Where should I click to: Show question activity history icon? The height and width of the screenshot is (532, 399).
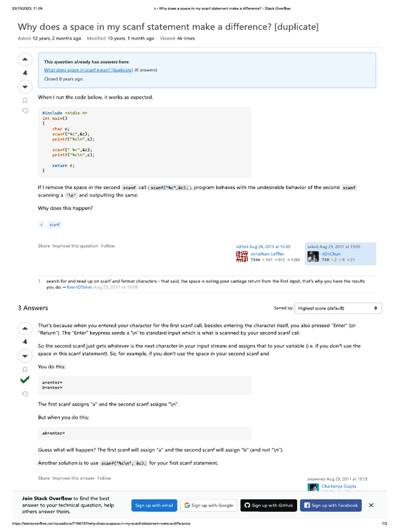tap(25, 111)
